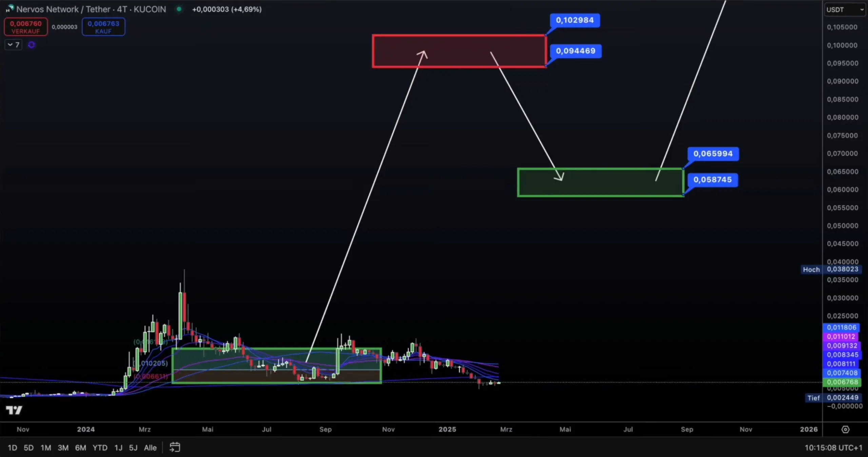Open chart settings gear icon
This screenshot has width=868, height=457.
coord(845,430)
